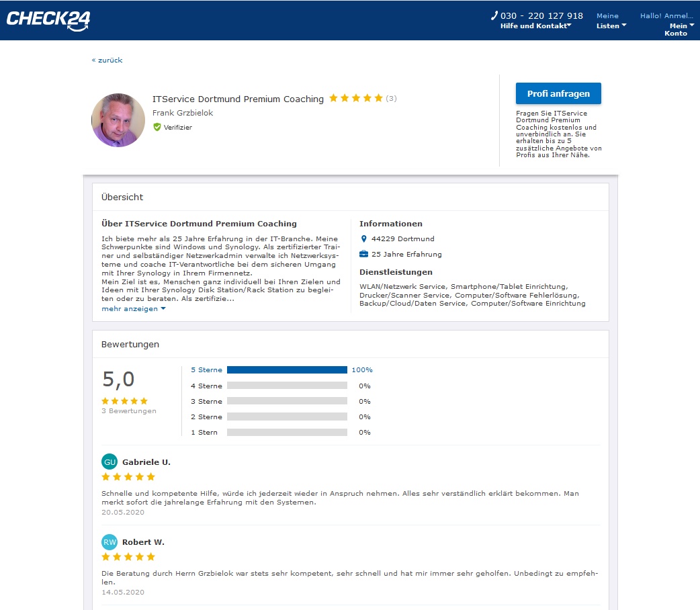Click Frank Grzbielok's profile photo
The height and width of the screenshot is (610, 700).
[x=118, y=120]
